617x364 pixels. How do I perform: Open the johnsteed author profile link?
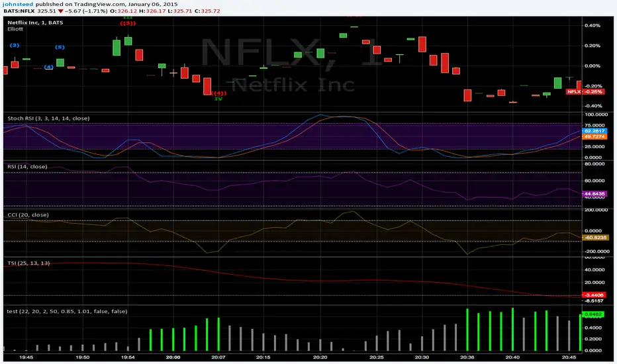pos(18,4)
